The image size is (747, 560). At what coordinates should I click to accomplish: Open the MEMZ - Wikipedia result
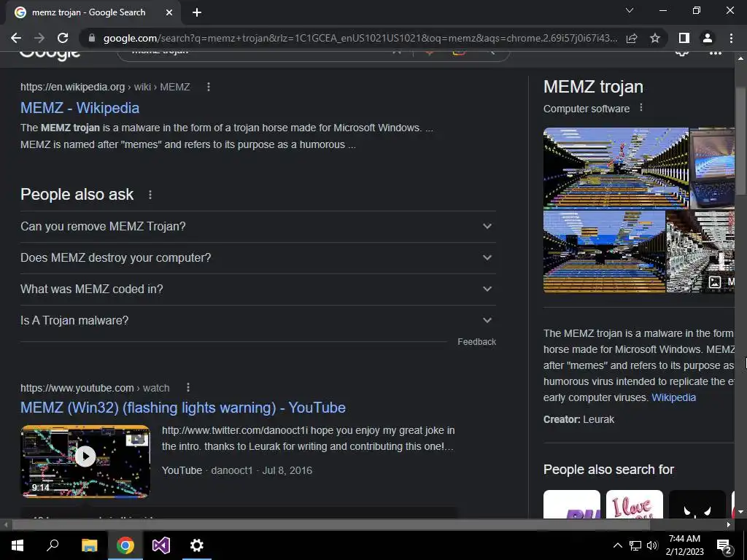point(80,108)
